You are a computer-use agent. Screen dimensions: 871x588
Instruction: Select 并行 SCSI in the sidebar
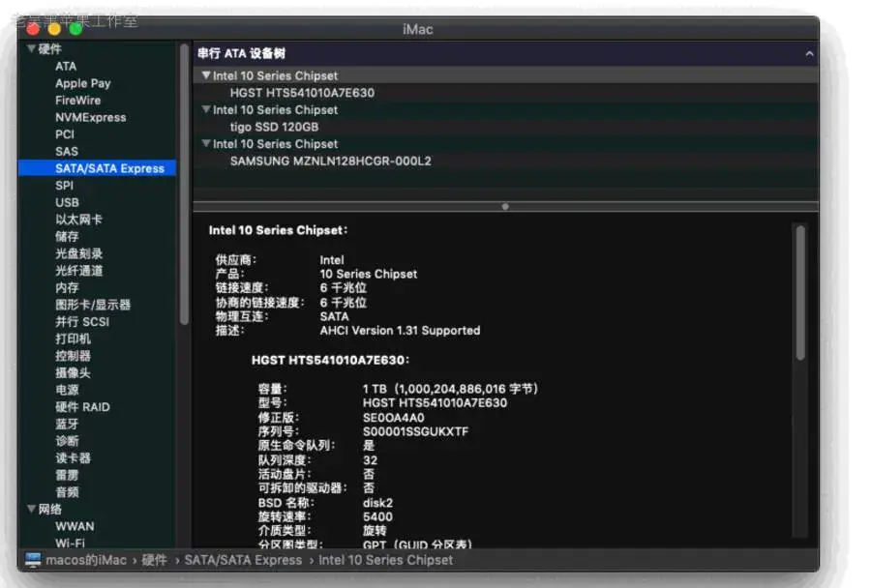82,321
